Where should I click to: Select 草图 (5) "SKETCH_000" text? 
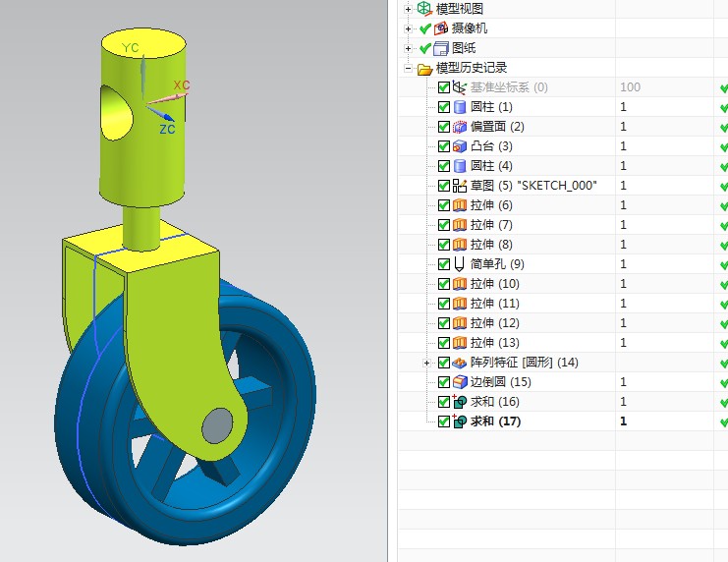point(533,186)
